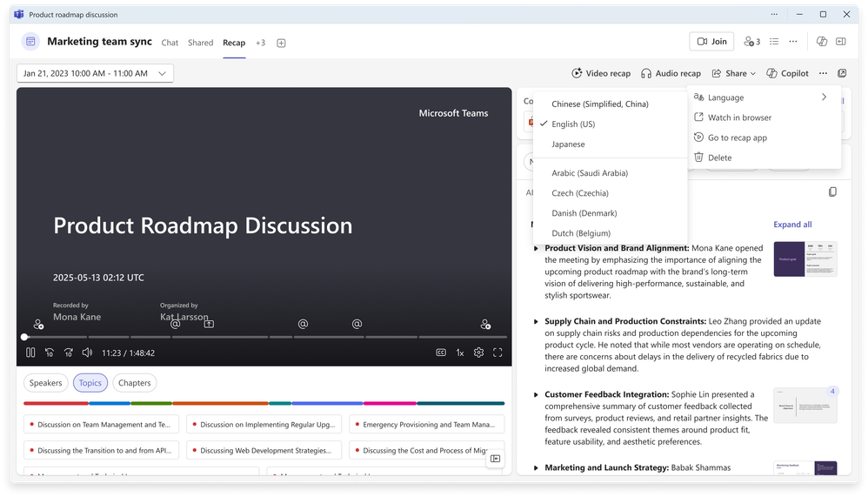Screen dimensions: 868x497
Task: Pop out the recap window icon
Action: (842, 73)
